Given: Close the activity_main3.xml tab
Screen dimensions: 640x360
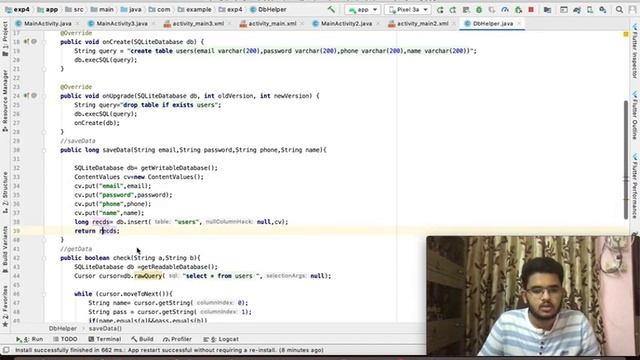Looking at the screenshot, I should point(229,24).
